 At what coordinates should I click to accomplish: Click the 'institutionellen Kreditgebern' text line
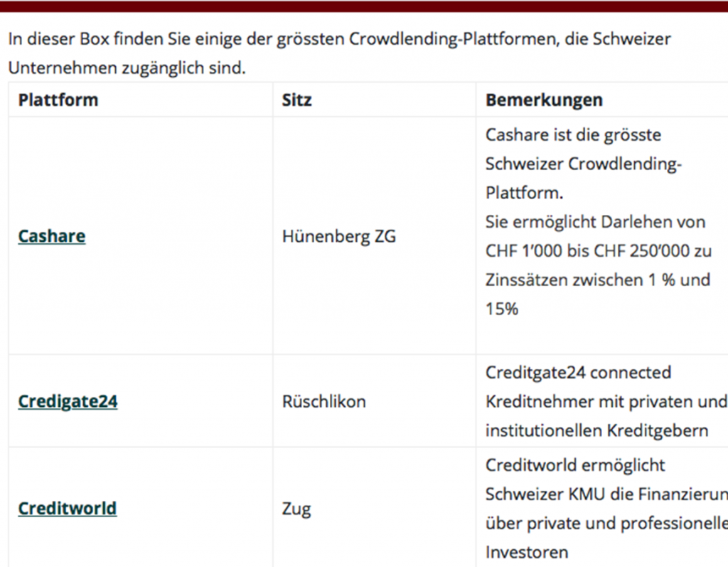point(596,430)
